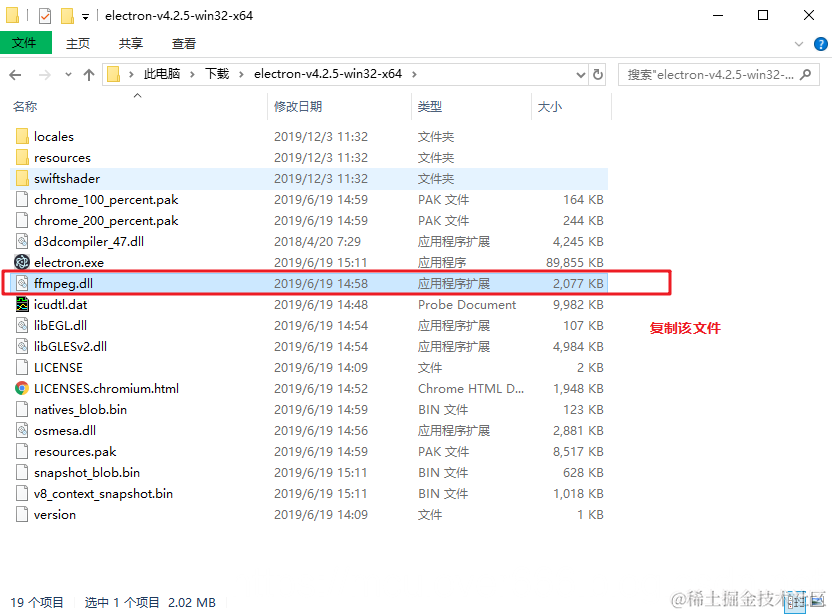The image size is (833, 615).
Task: Open the 共享 ribbon tab
Action: 131,44
